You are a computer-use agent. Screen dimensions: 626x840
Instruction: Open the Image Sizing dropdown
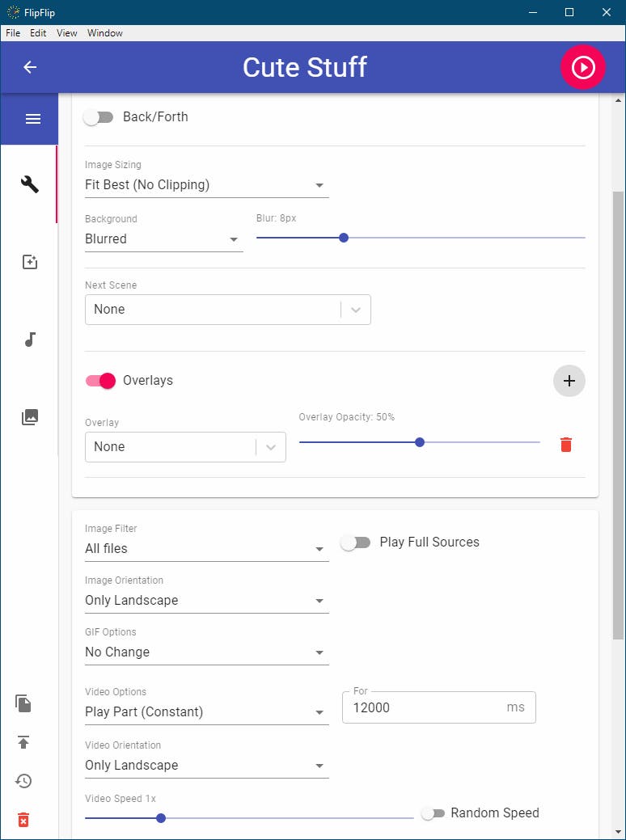[206, 185]
